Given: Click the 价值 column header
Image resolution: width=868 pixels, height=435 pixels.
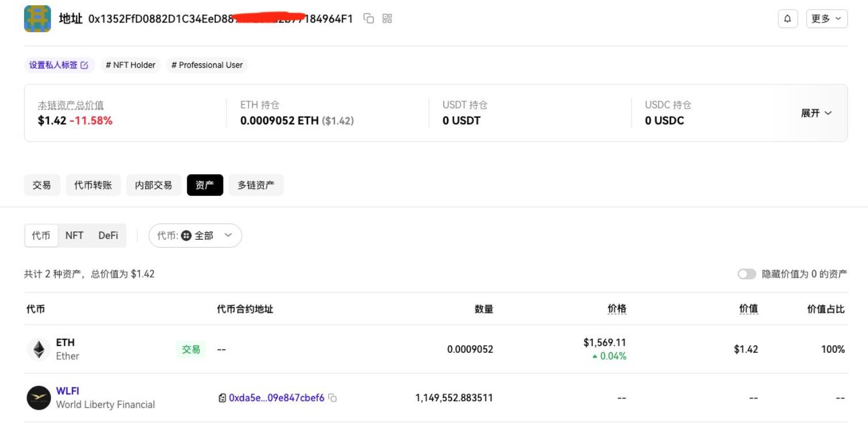Looking at the screenshot, I should tap(749, 309).
